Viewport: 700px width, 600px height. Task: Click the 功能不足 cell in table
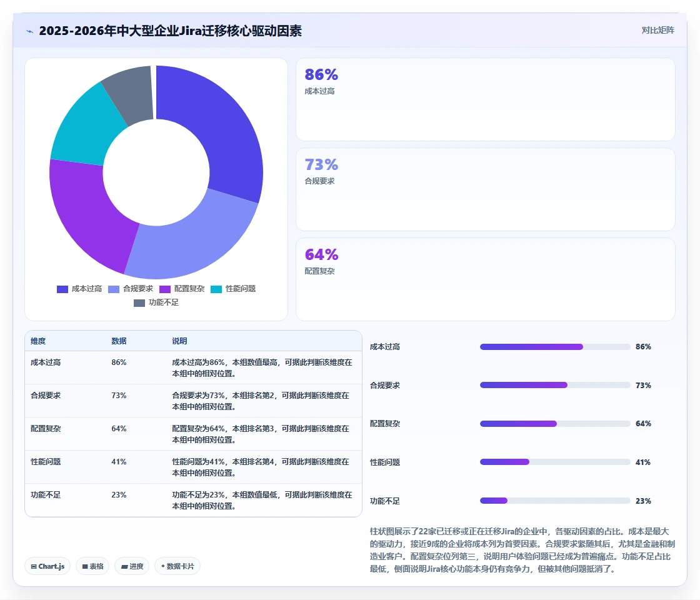[46, 494]
